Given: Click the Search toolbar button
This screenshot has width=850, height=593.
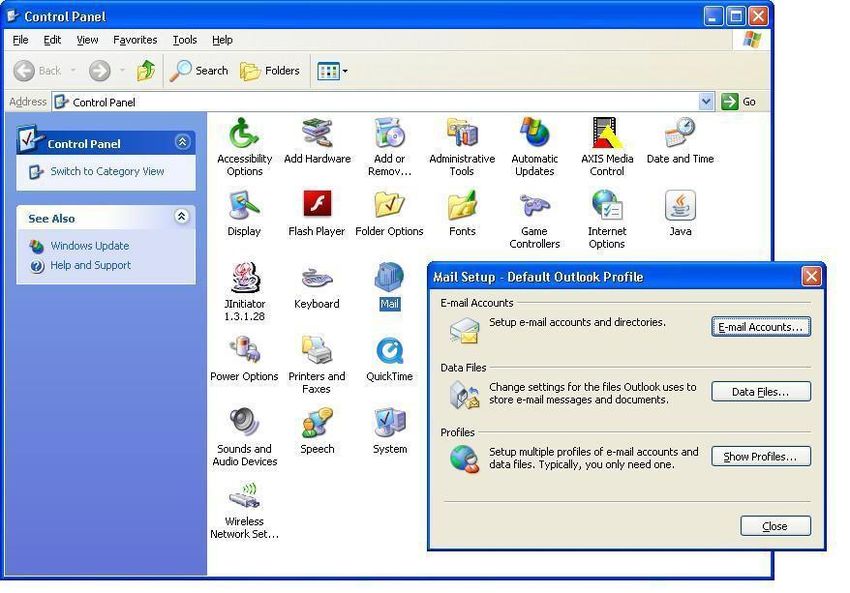Looking at the screenshot, I should (x=198, y=70).
